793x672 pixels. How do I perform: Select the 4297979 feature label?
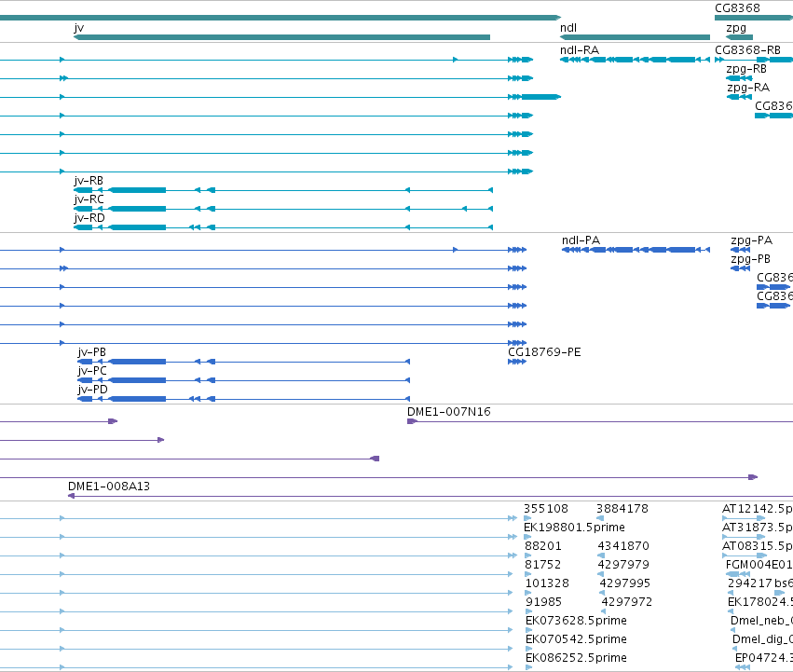(x=623, y=565)
